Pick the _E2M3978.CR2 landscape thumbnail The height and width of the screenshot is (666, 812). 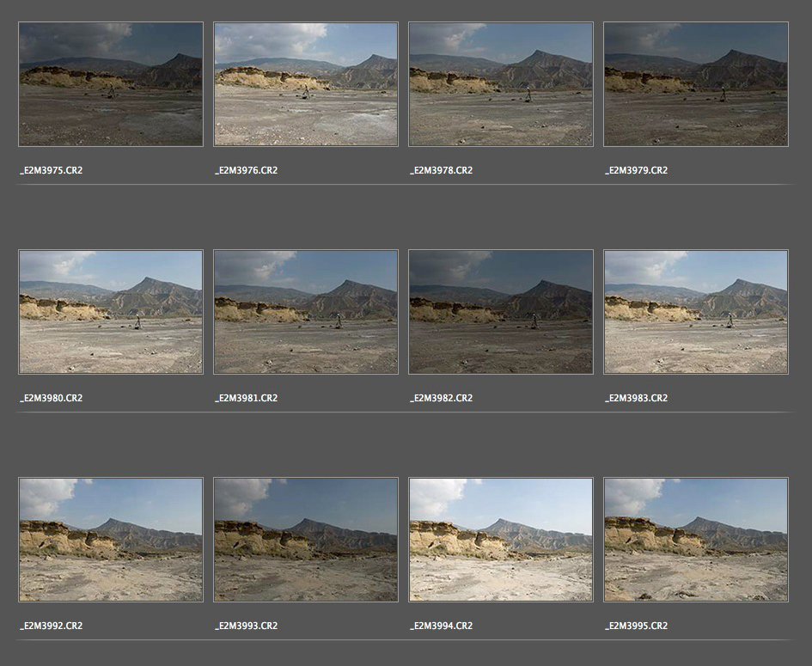pyautogui.click(x=501, y=84)
